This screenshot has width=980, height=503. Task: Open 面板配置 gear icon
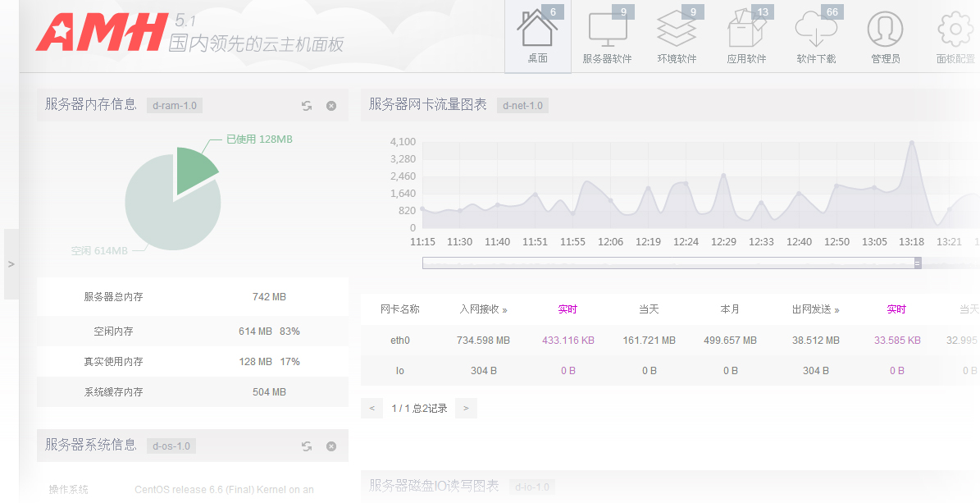pos(955,30)
